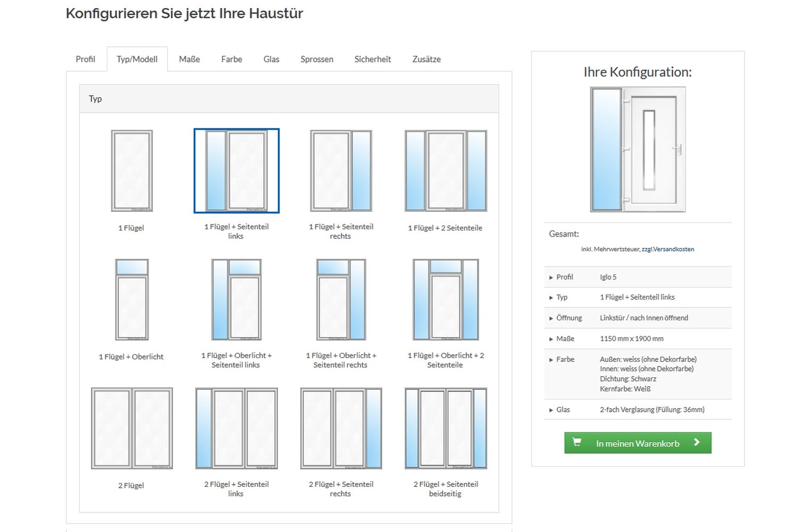Choose 1 Flügel + Oberlicht + Seitenteil links
809x532 pixels.
236,300
